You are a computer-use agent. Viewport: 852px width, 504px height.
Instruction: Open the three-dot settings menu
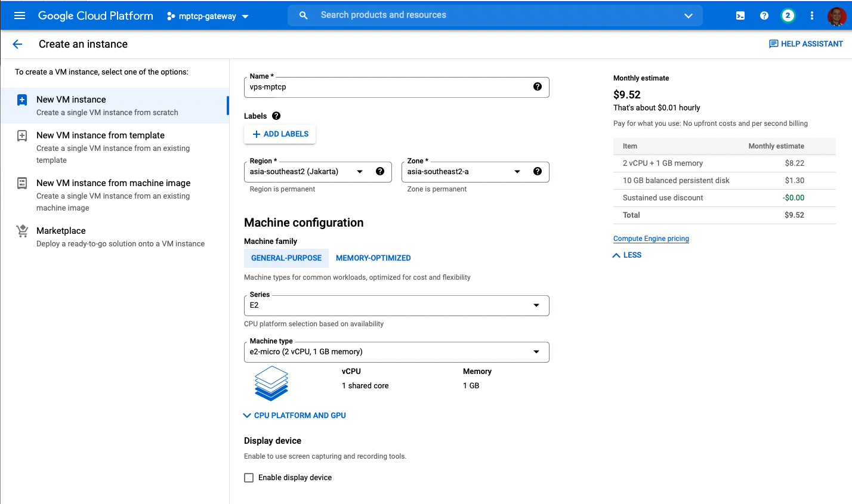pyautogui.click(x=812, y=16)
